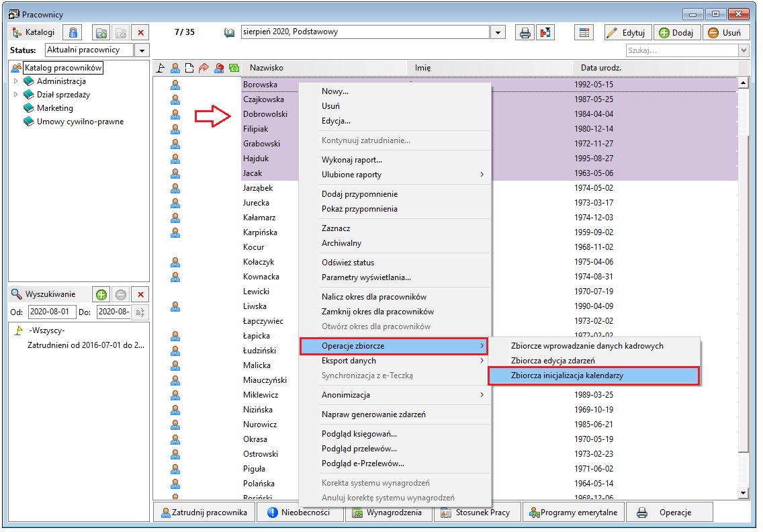Viewport: 763px width, 532px height.
Task: Click the table columns layout icon
Action: (584, 33)
